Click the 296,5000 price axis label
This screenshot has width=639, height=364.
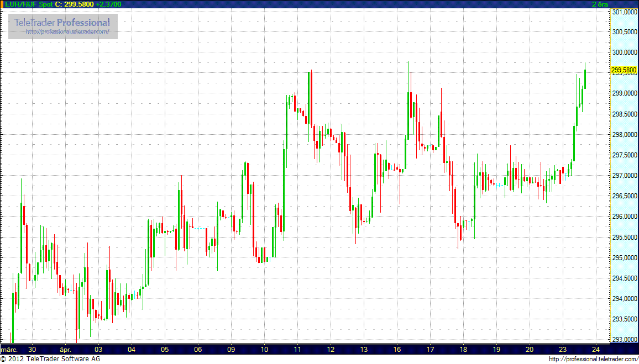click(625, 196)
